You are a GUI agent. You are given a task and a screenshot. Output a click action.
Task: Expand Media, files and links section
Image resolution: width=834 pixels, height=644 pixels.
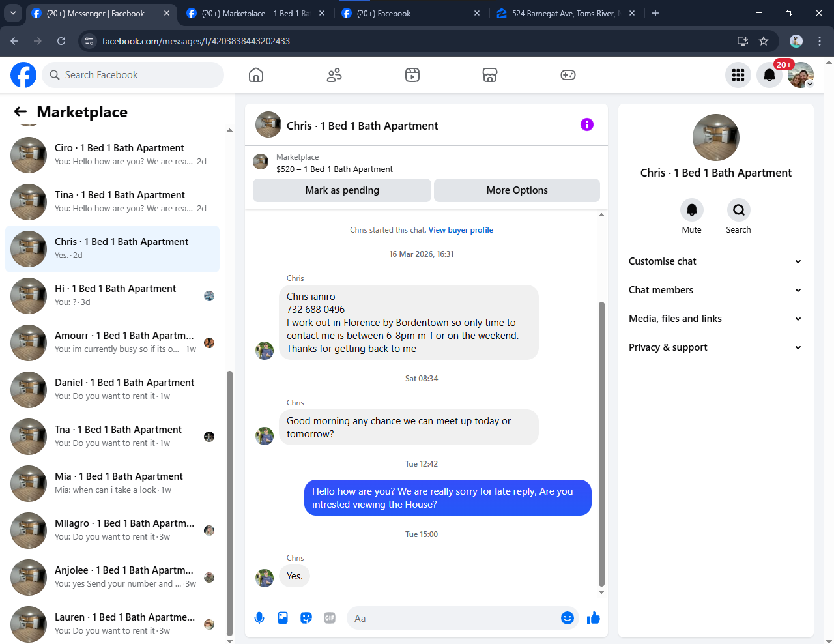[715, 319]
